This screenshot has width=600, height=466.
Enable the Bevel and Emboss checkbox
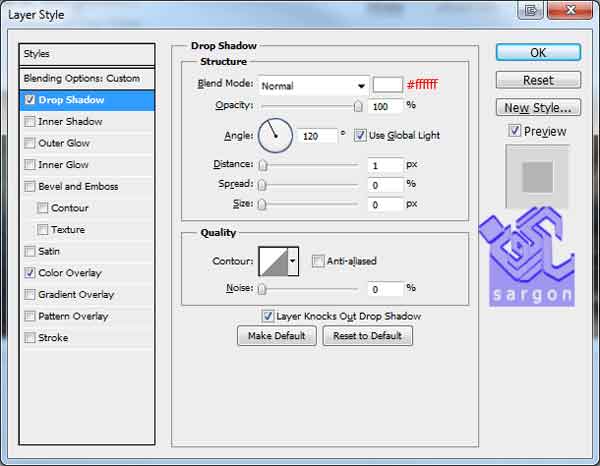coord(29,186)
